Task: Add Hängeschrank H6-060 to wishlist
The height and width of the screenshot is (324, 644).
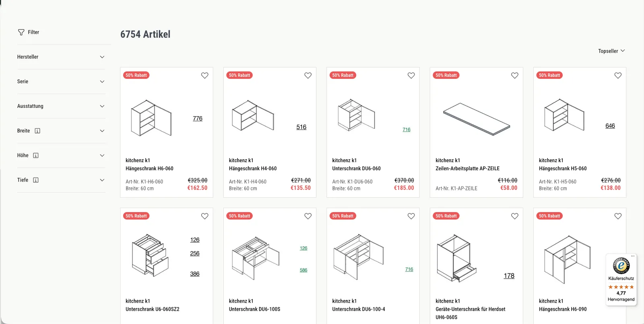Action: click(x=204, y=75)
